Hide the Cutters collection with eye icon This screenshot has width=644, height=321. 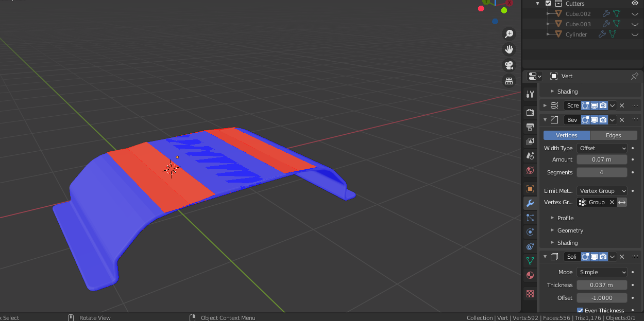point(635,3)
